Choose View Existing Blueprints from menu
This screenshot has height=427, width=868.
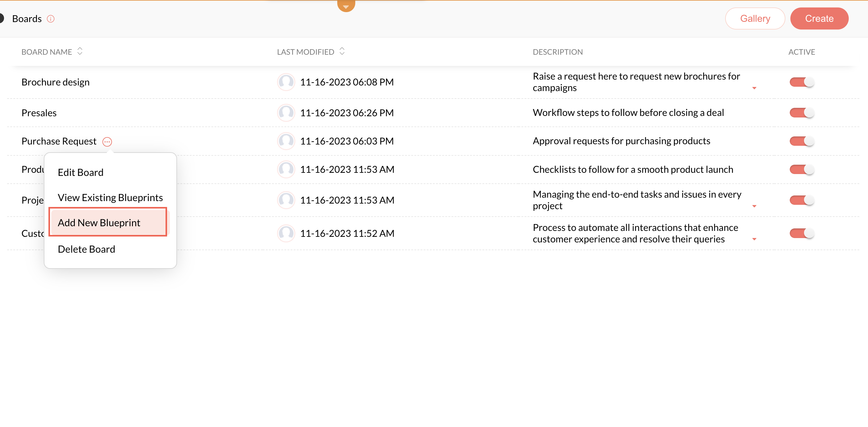click(110, 197)
